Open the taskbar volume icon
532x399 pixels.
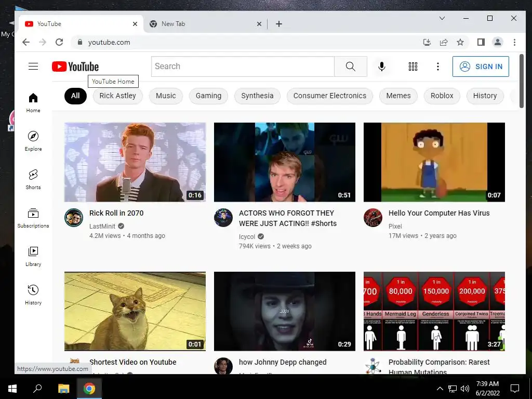click(465, 389)
